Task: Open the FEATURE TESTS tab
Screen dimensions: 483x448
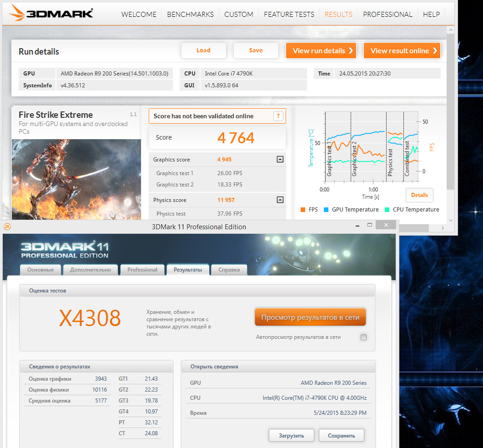Action: click(289, 14)
